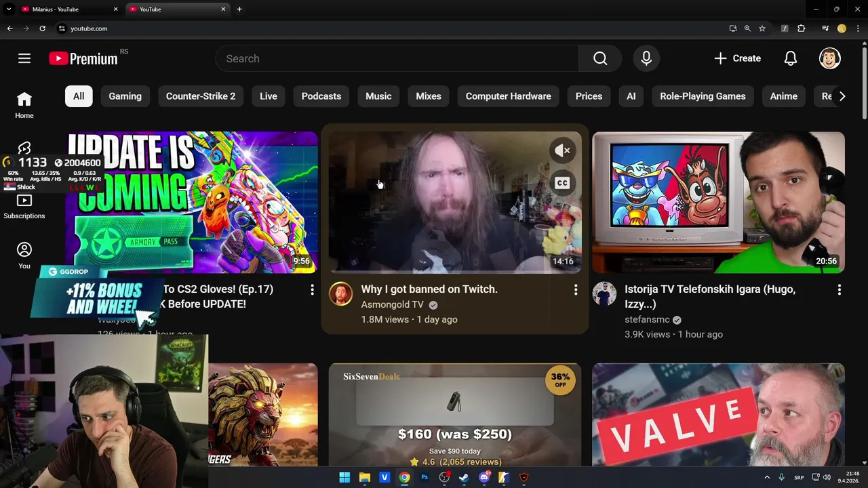
Task: Open Discord from the taskbar
Action: coord(484,477)
